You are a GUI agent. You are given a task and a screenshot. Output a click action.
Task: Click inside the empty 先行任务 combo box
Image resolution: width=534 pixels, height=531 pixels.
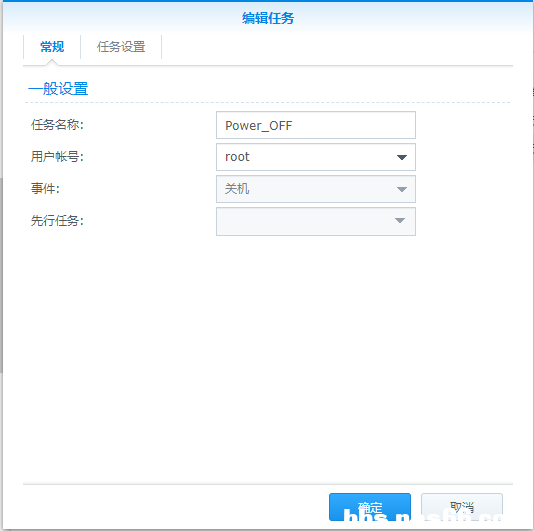click(x=316, y=221)
